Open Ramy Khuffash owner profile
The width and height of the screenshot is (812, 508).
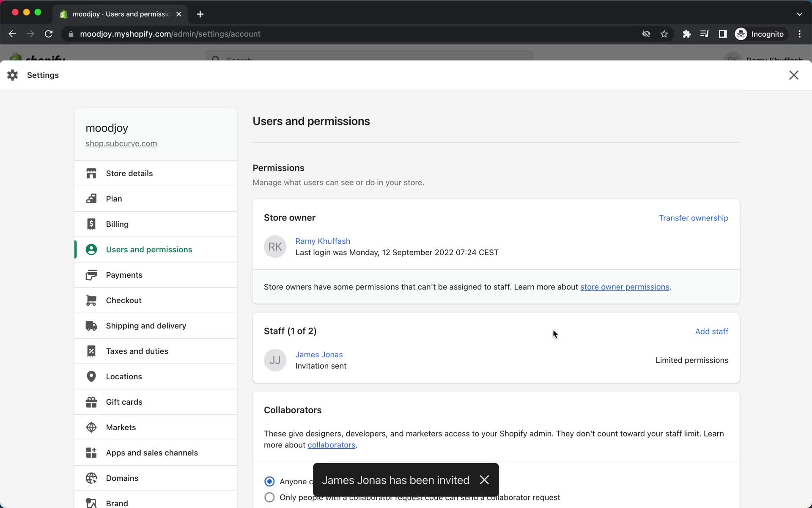pyautogui.click(x=323, y=241)
